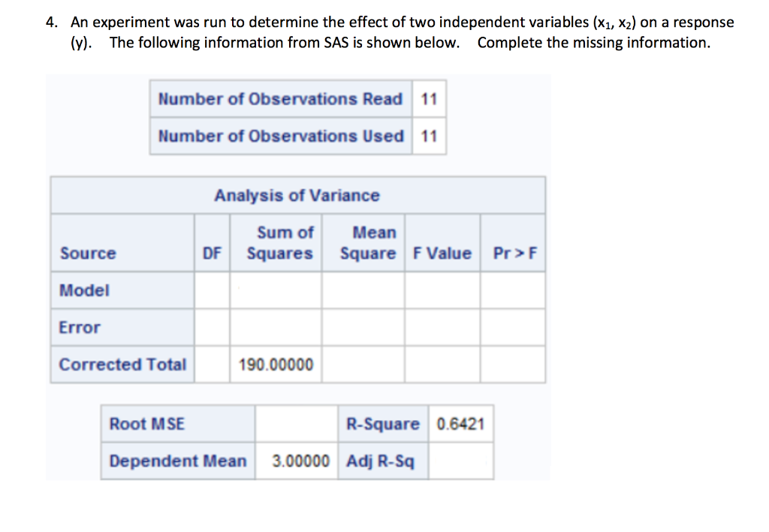The width and height of the screenshot is (769, 532).
Task: Click the 'Root MSE' label
Action: (x=147, y=424)
